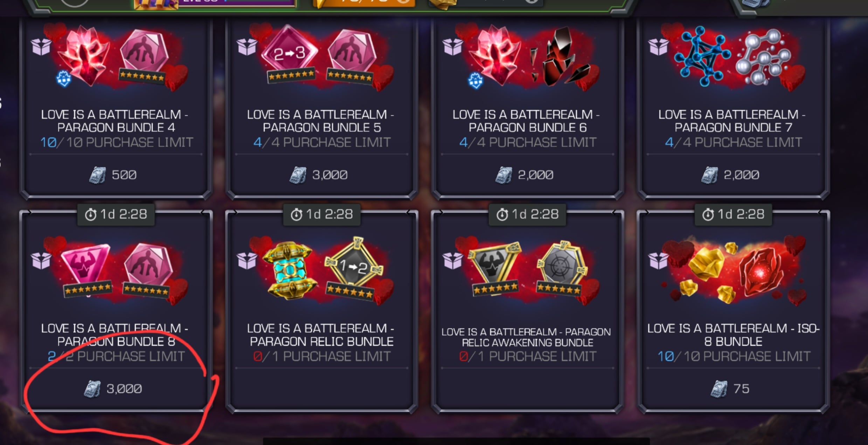The height and width of the screenshot is (445, 868).
Task: Purchase Paragon Bundle 8 for 3,000 tickets
Action: click(x=113, y=389)
